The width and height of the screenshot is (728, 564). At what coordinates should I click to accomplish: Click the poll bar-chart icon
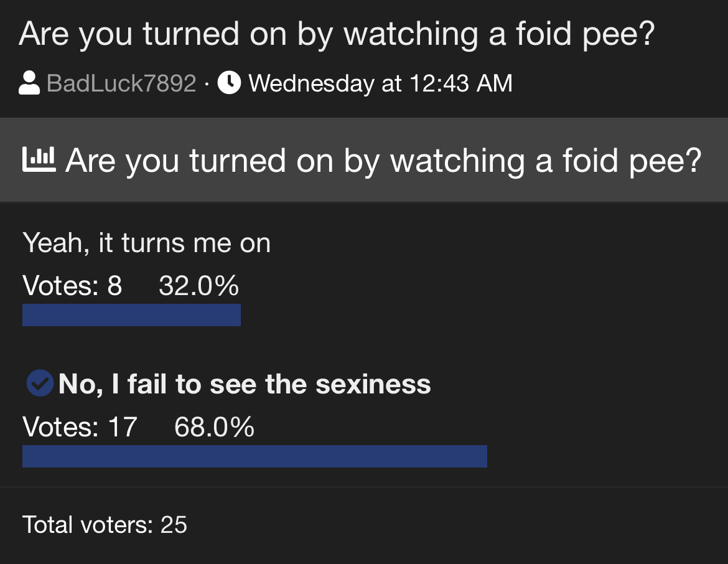39,160
